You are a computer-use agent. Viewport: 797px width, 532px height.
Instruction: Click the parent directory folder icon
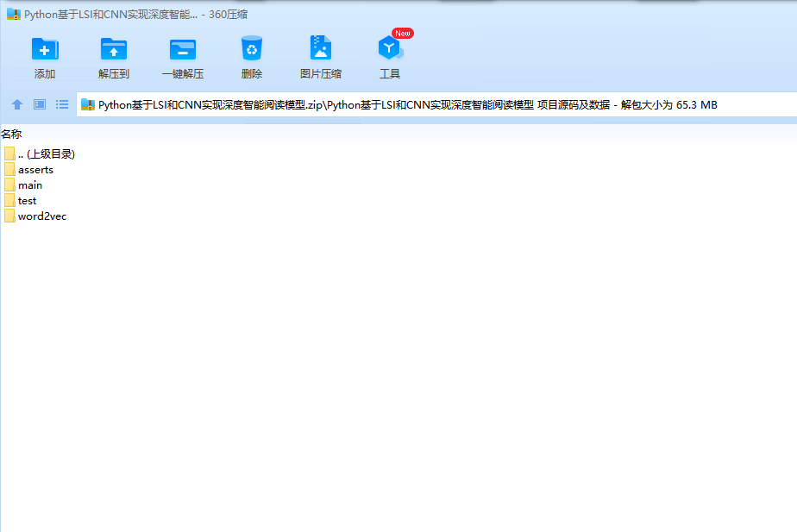[9, 153]
